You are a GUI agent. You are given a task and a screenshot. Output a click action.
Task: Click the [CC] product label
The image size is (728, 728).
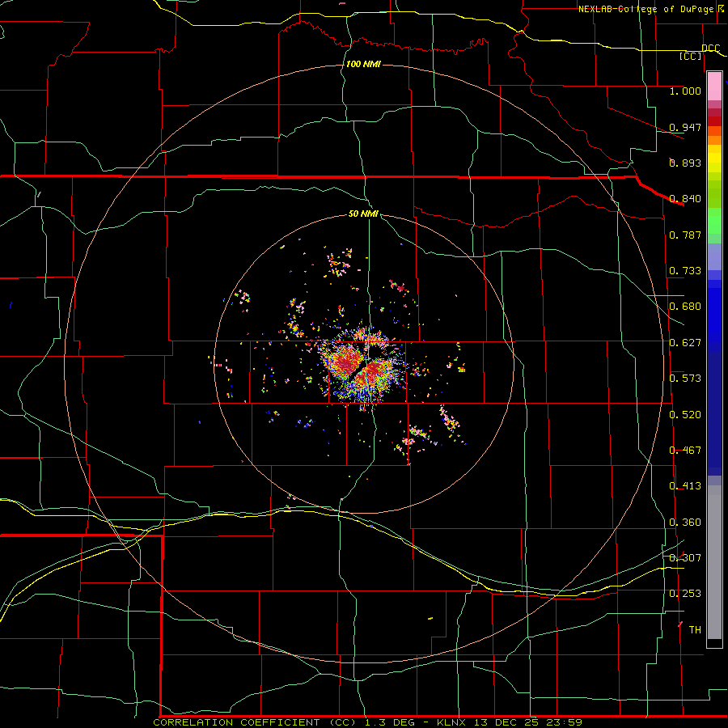tap(691, 56)
